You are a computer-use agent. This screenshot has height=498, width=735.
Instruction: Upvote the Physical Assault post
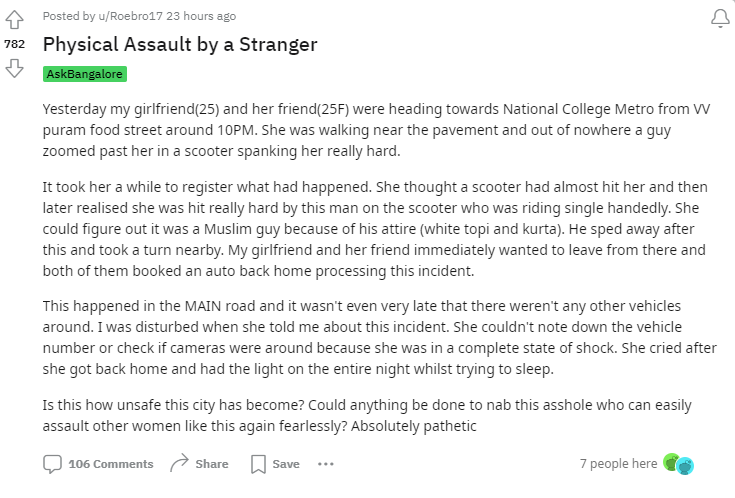click(14, 20)
